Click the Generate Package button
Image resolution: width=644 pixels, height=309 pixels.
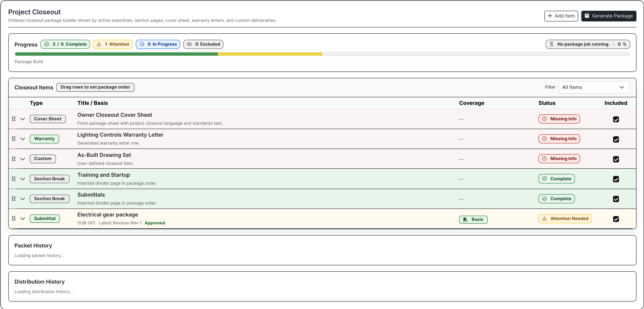(608, 16)
